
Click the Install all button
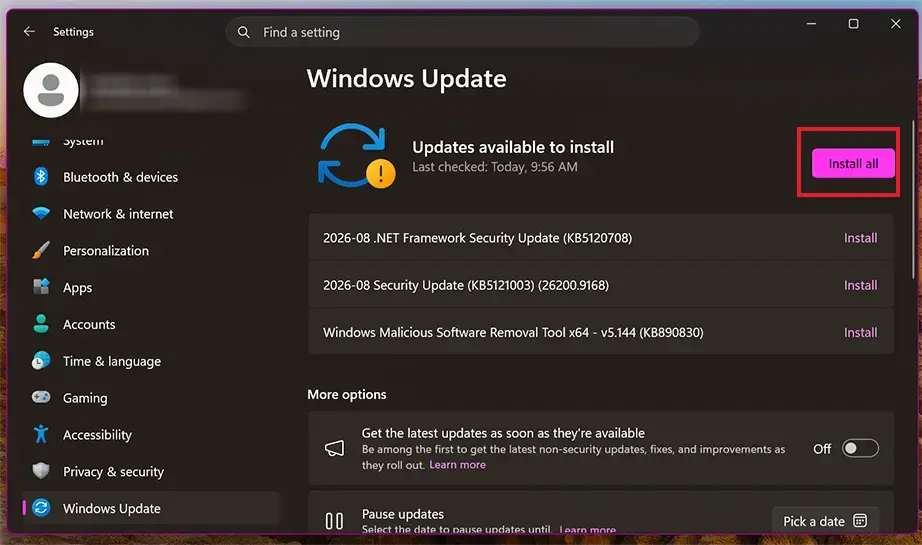[853, 163]
